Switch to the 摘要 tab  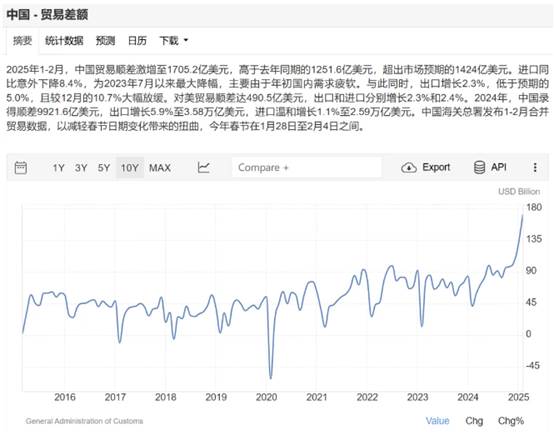(23, 41)
